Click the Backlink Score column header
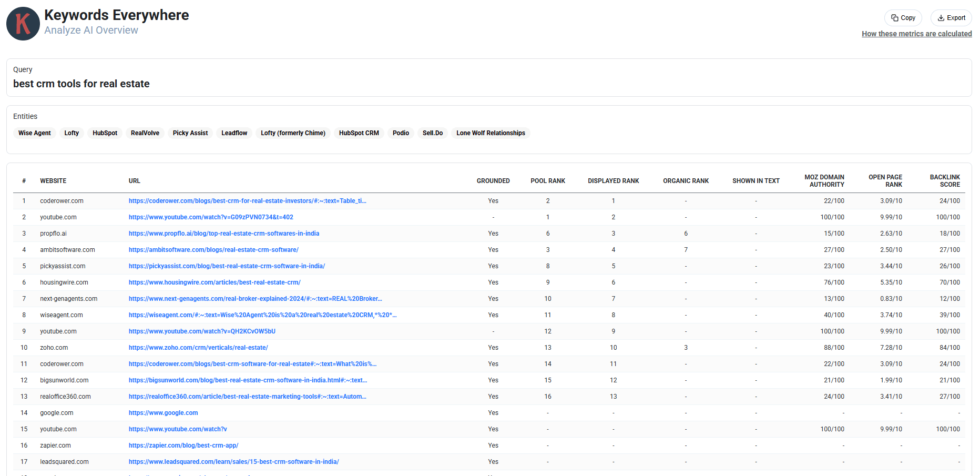This screenshot has height=476, width=980. [944, 181]
